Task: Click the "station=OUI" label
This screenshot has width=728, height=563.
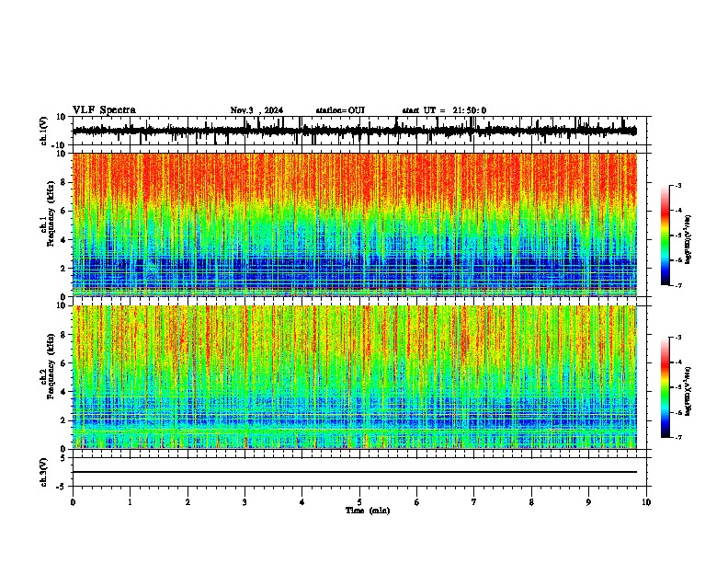Action: coord(340,110)
